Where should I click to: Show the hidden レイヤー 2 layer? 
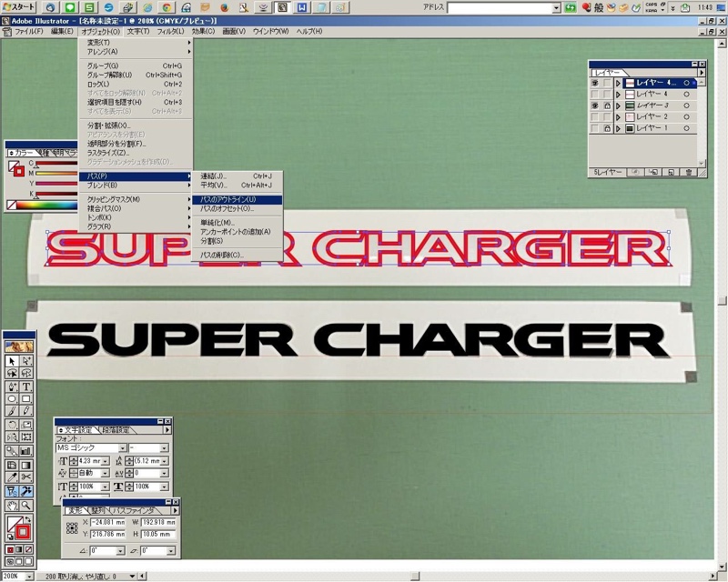[x=595, y=117]
